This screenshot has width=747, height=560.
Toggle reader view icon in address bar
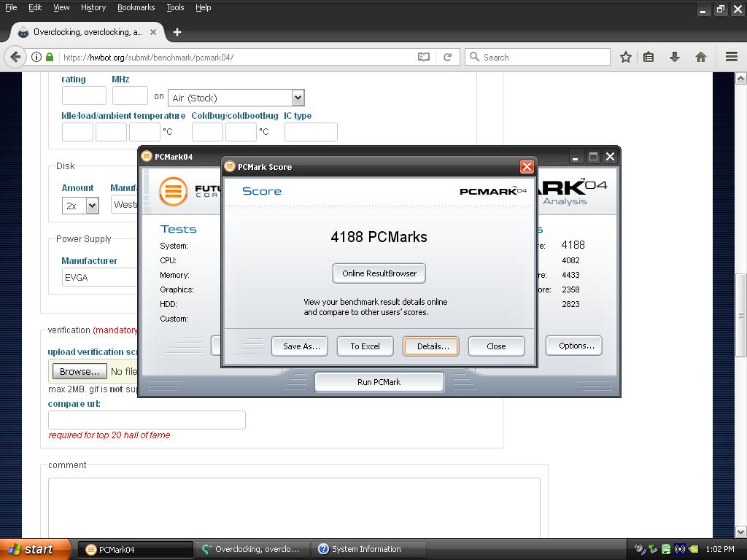424,57
